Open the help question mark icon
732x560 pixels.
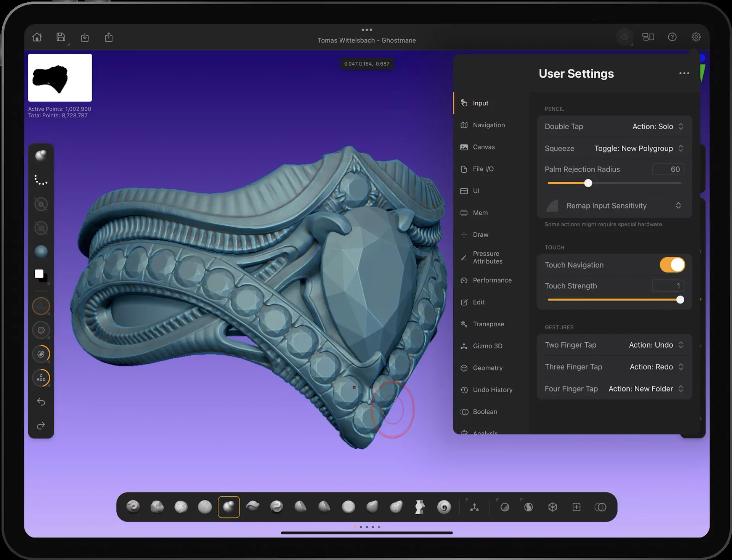point(672,37)
